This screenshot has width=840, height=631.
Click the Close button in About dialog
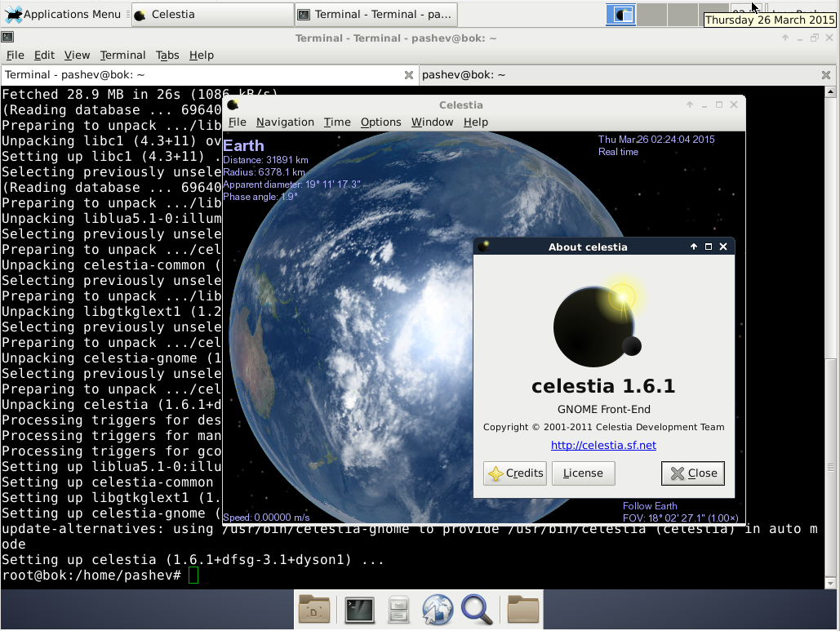click(x=693, y=473)
